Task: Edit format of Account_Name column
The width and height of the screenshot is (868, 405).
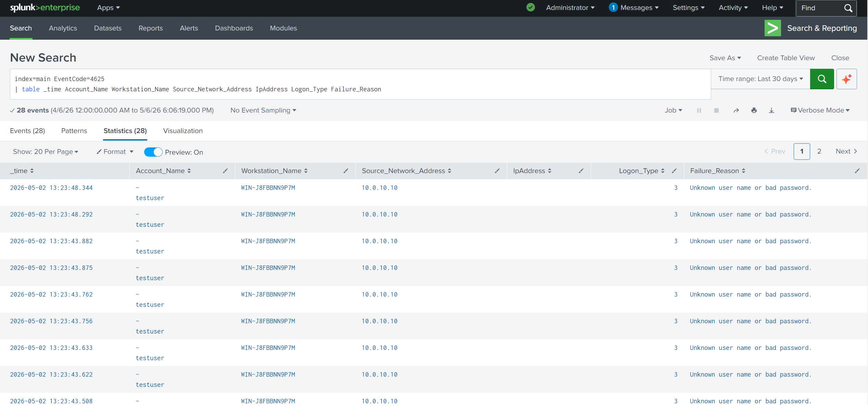Action: click(225, 171)
